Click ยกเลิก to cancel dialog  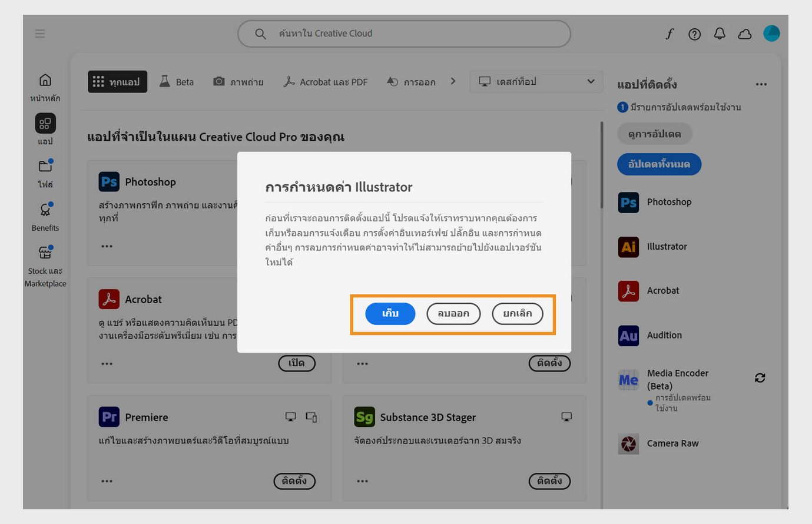pos(518,314)
